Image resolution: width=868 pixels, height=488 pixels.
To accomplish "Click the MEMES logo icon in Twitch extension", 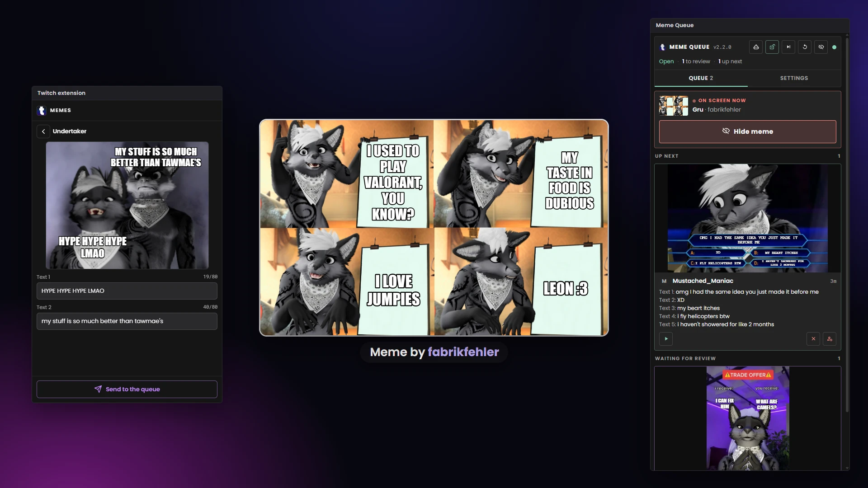I will (42, 110).
